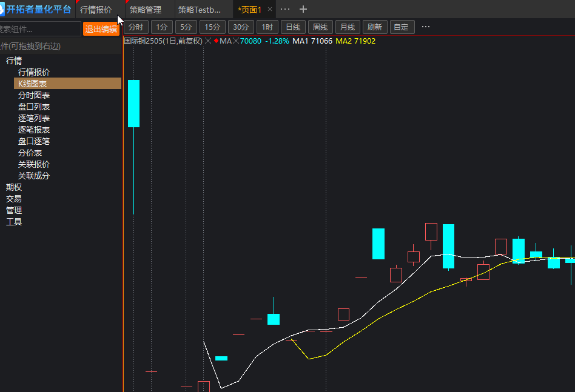This screenshot has height=392, width=575.
Task: Select the 盘口逐笔 component
Action: [34, 141]
